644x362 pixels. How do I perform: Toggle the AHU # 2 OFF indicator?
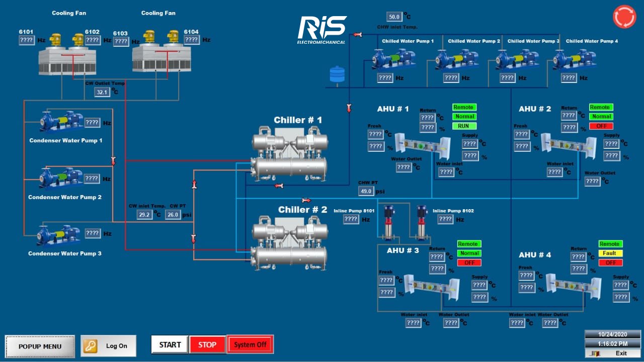pyautogui.click(x=601, y=126)
